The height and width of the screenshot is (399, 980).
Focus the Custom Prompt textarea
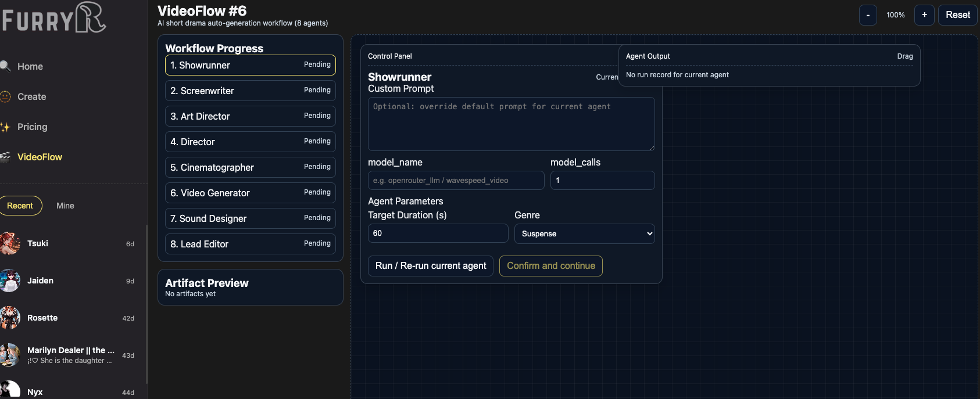(512, 124)
